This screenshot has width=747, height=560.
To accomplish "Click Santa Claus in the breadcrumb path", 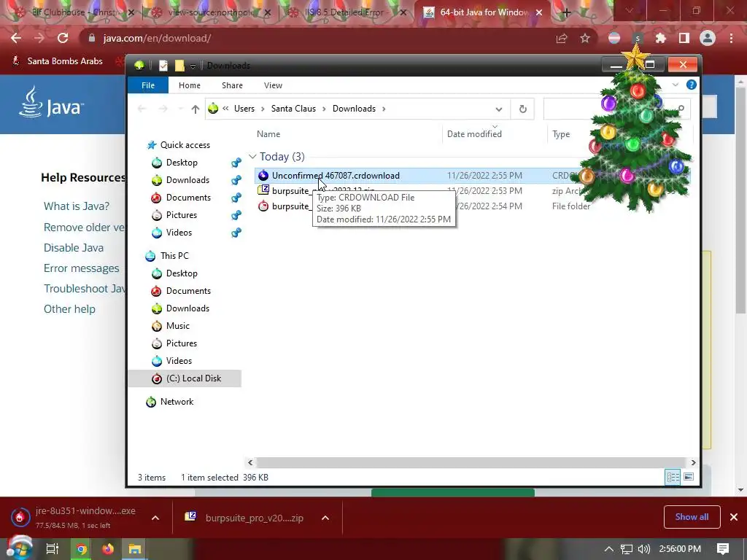I will point(293,109).
